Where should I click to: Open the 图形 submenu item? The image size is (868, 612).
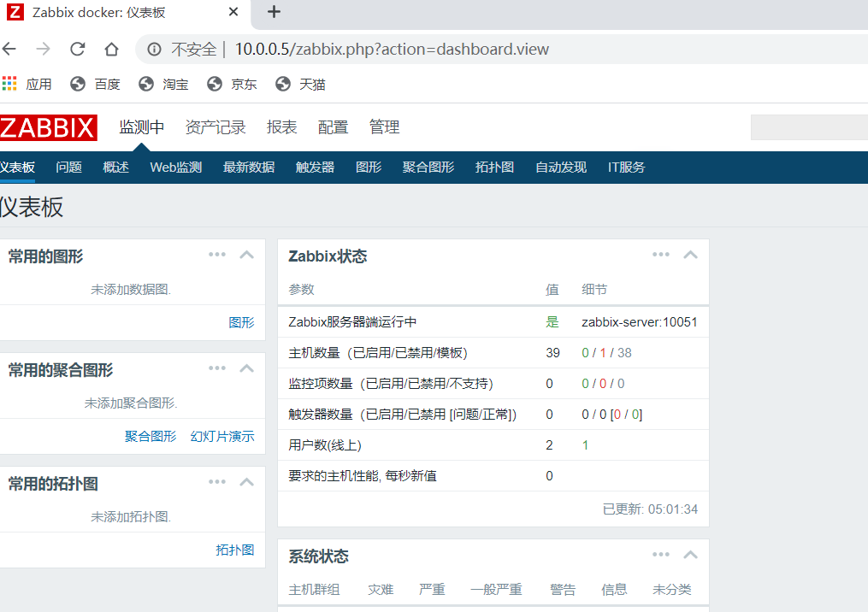369,168
